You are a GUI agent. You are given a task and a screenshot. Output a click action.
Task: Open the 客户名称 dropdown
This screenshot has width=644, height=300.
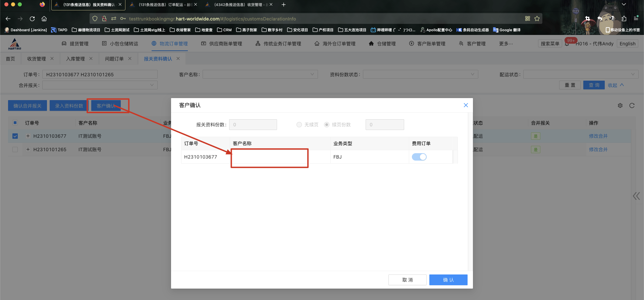click(260, 75)
